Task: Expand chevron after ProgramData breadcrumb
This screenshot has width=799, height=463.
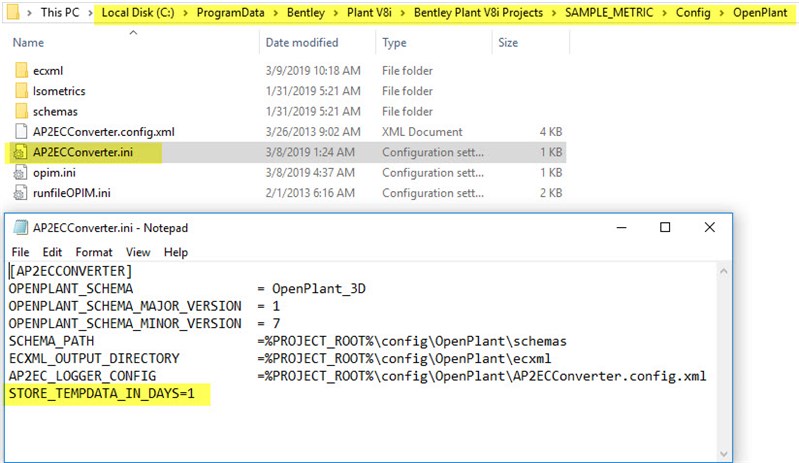Action: [276, 13]
